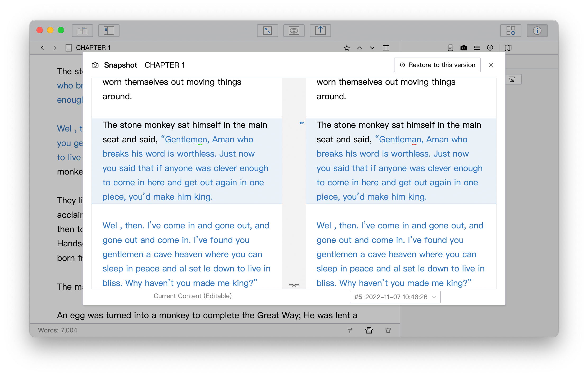Open the outline list tab in inspector
Screen dimensions: 588x376
tap(477, 48)
